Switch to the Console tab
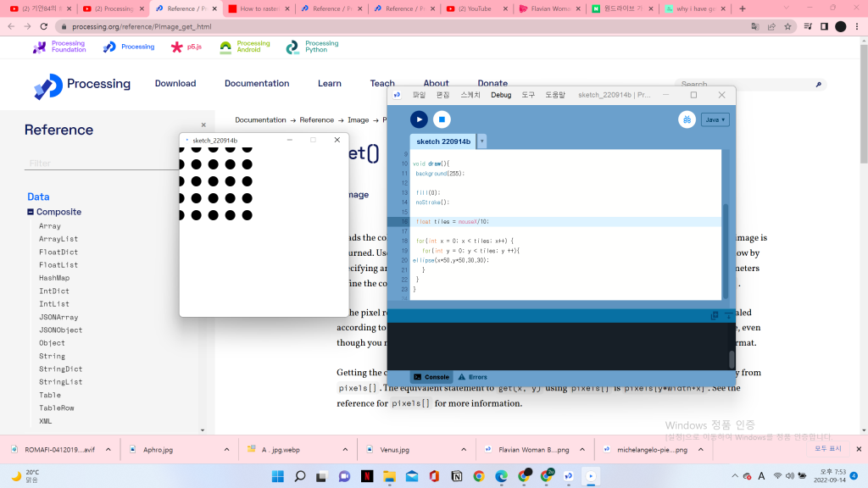 [431, 377]
